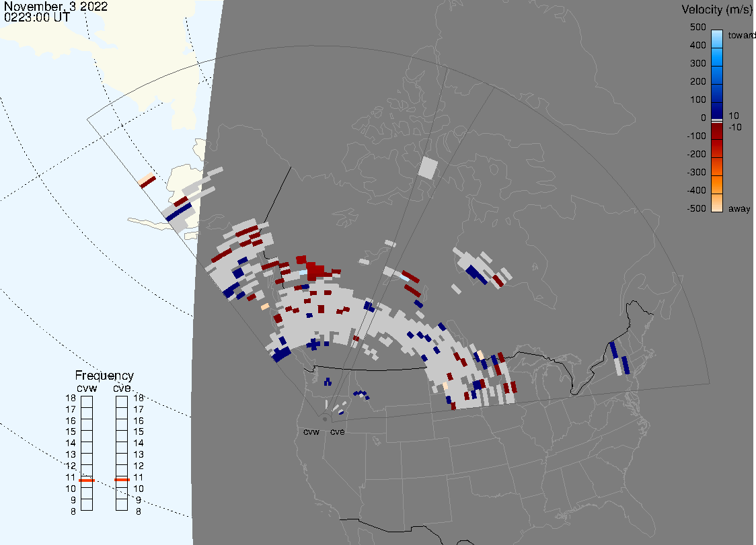The width and height of the screenshot is (756, 545).
Task: Click the 8 label beside the cvw bar
Action: (x=73, y=512)
